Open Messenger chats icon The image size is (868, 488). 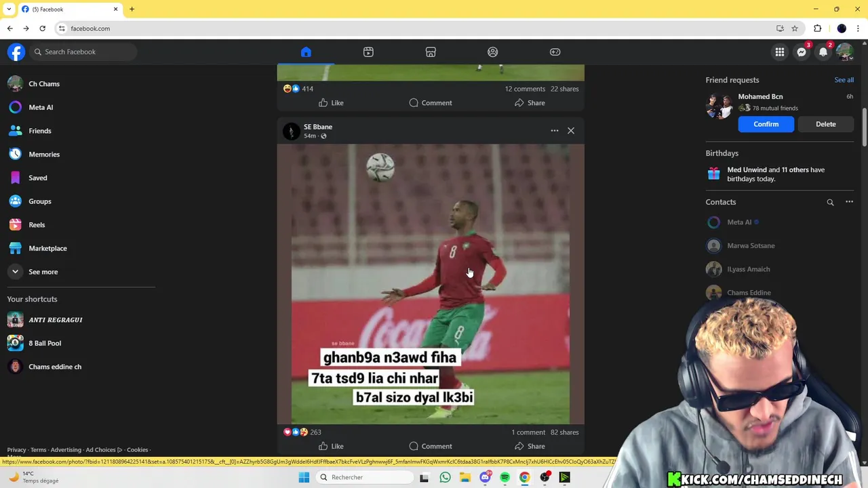click(x=802, y=52)
